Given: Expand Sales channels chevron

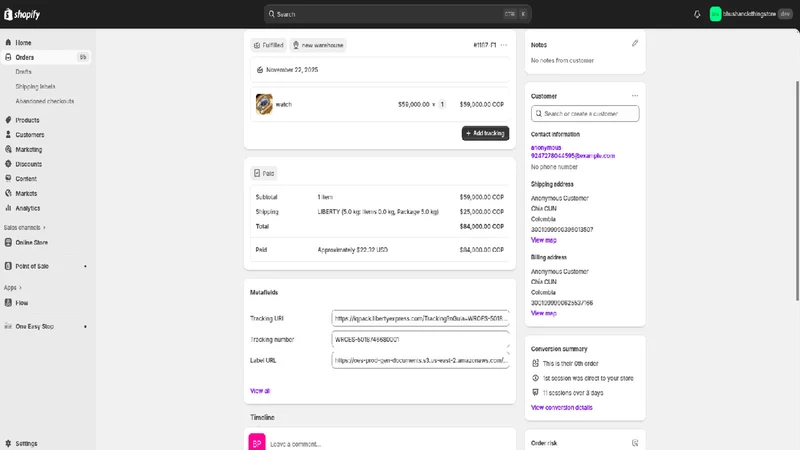Looking at the screenshot, I should pyautogui.click(x=44, y=228).
